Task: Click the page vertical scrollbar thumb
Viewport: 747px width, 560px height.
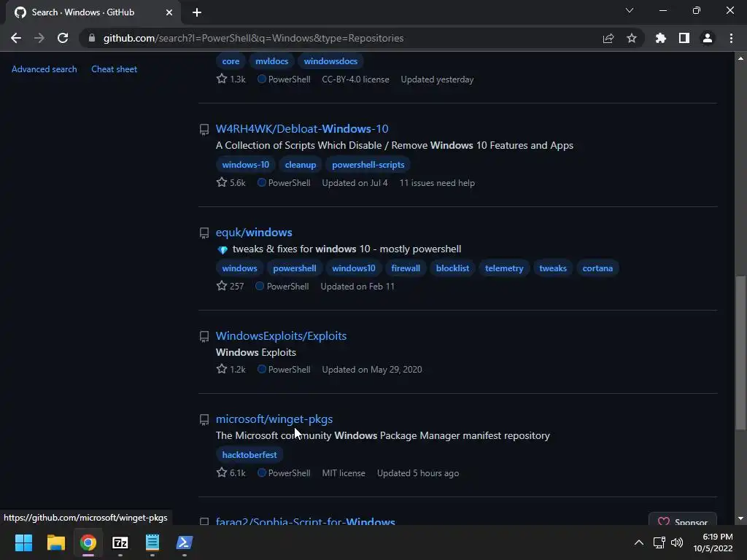Action: 740,352
